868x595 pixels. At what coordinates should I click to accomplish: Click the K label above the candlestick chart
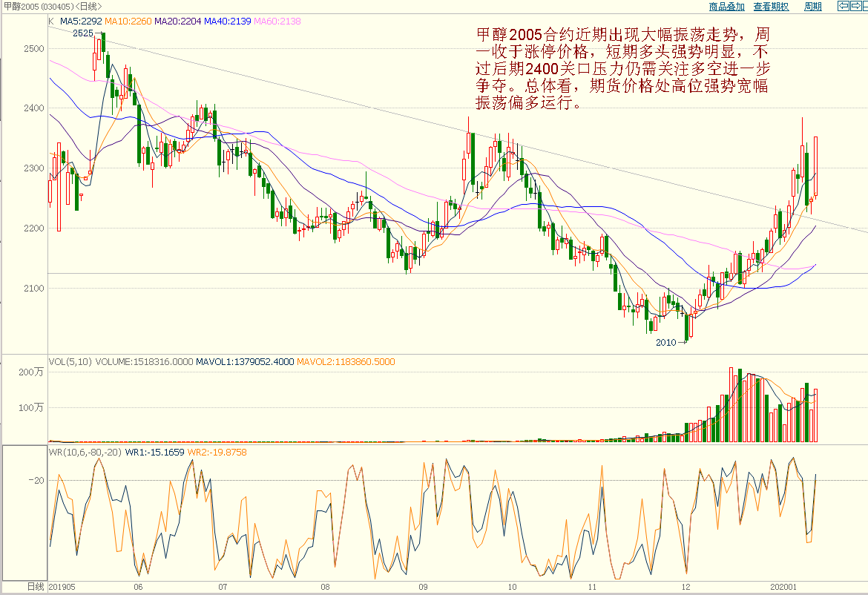click(51, 21)
